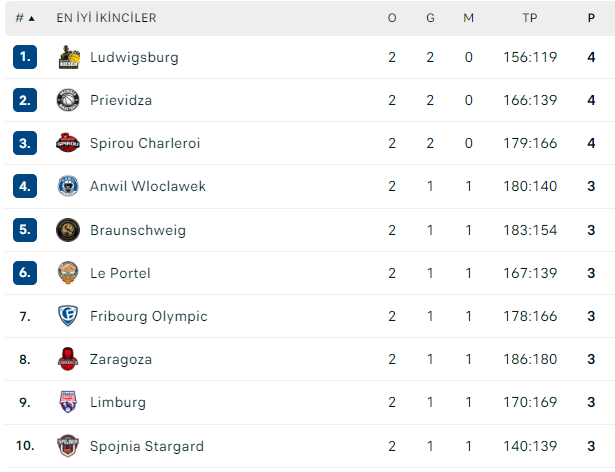Sort standings by the TP column header
Image resolution: width=615 pixels, height=472 pixels.
point(530,18)
